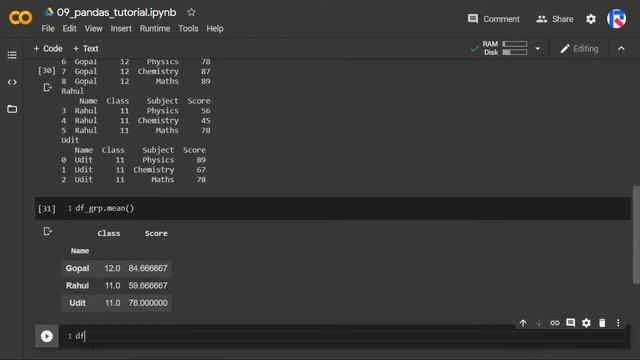Viewport: 640px width, 360px height.
Task: Click the Google Drive icon beside notebook title
Action: [49, 12]
